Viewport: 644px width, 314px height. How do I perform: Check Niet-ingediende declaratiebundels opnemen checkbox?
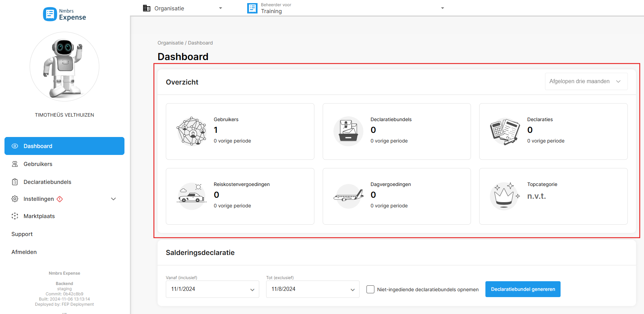point(370,289)
